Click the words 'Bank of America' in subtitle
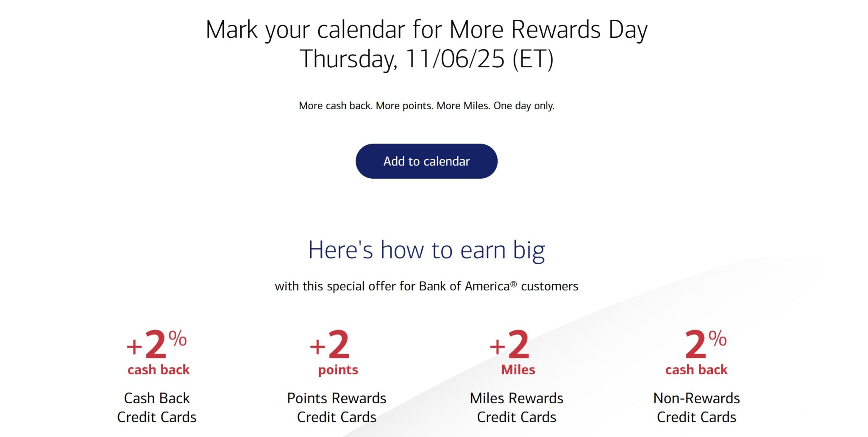868x437 pixels. tap(464, 286)
